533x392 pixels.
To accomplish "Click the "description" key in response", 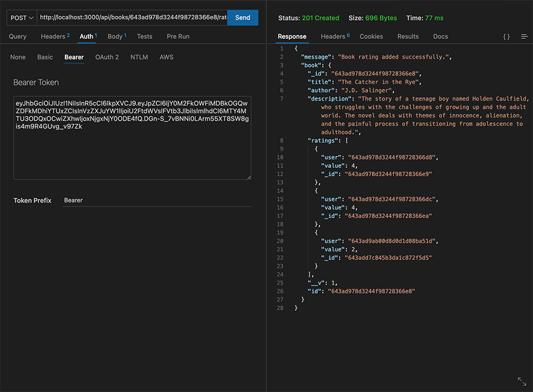I will [330, 99].
